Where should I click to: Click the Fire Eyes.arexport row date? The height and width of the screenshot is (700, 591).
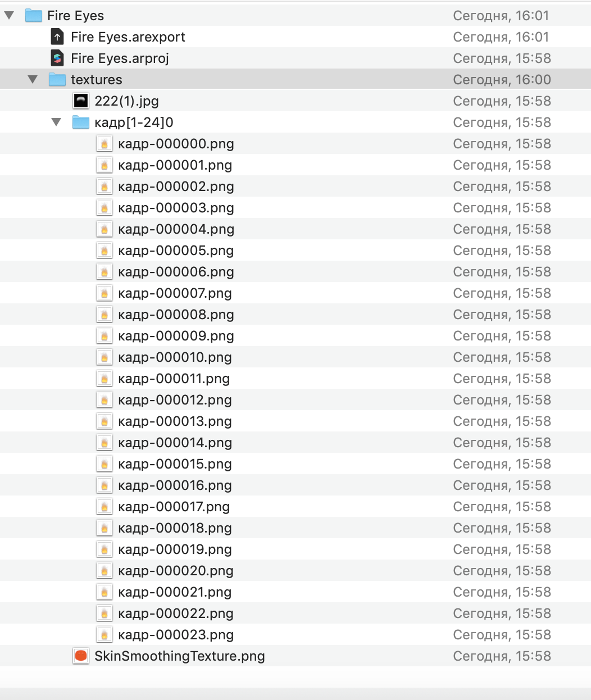(x=501, y=37)
